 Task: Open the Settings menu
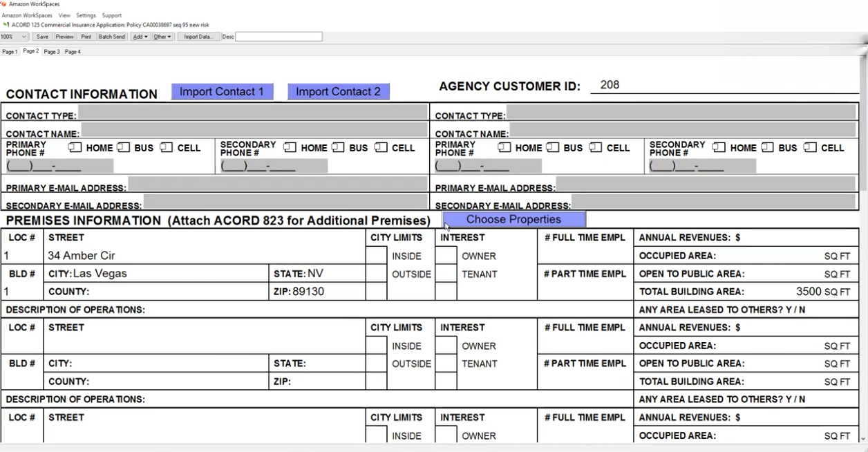click(x=86, y=15)
